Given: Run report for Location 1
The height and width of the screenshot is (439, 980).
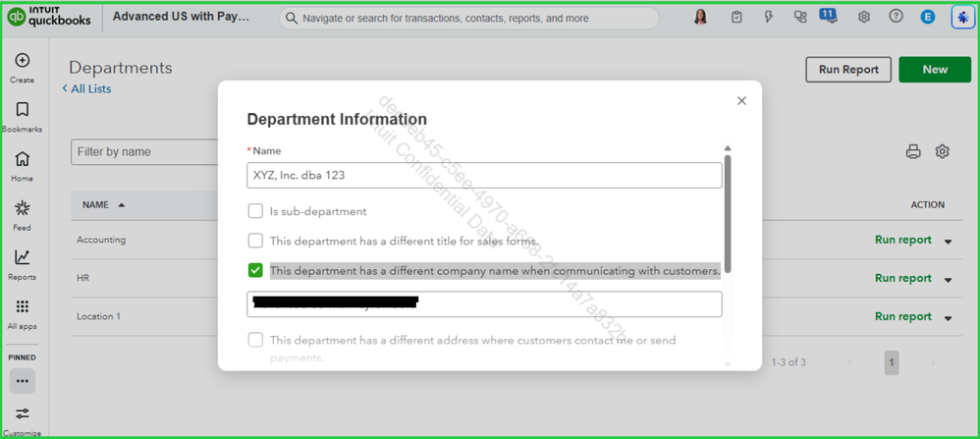Looking at the screenshot, I should pyautogui.click(x=903, y=316).
